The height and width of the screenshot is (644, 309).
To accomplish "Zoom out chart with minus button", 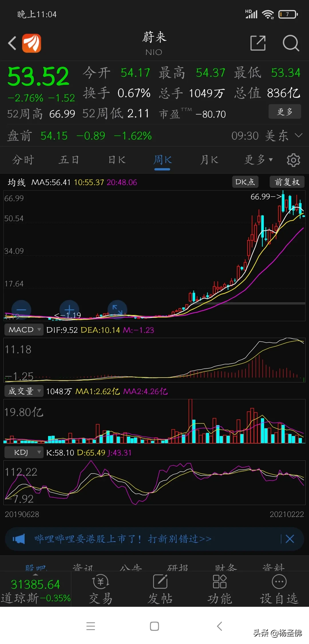I will [21, 310].
